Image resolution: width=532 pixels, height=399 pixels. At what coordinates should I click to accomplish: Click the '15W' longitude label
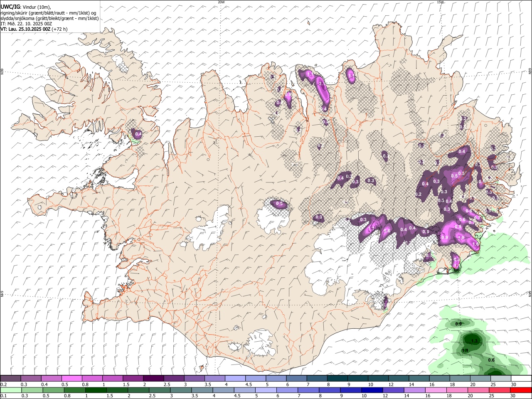point(440,2)
